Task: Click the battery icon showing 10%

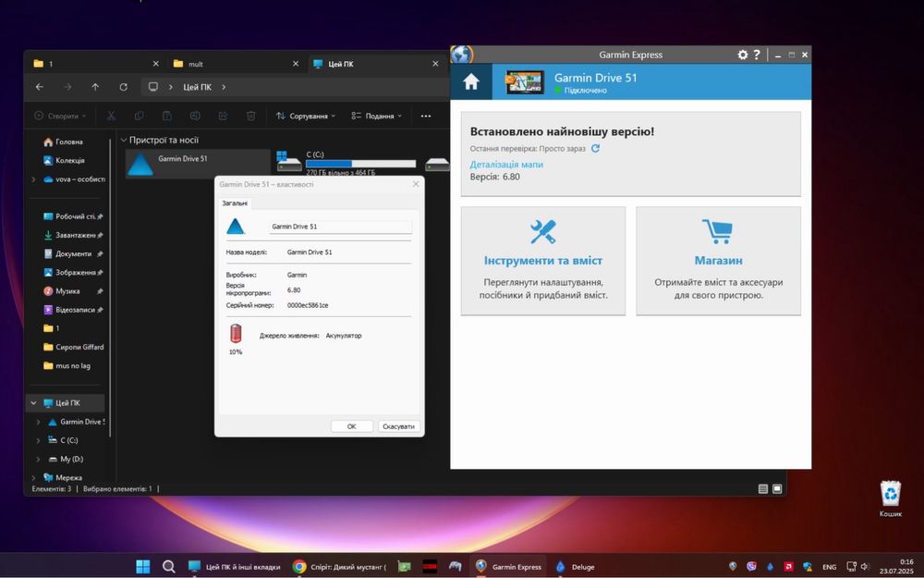Action: (x=236, y=333)
